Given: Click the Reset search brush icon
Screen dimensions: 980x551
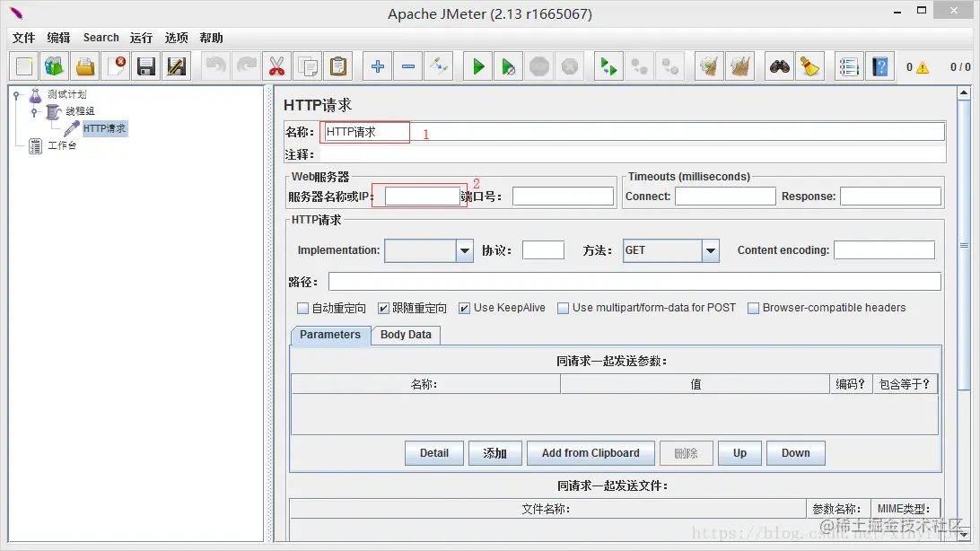Looking at the screenshot, I should point(810,66).
